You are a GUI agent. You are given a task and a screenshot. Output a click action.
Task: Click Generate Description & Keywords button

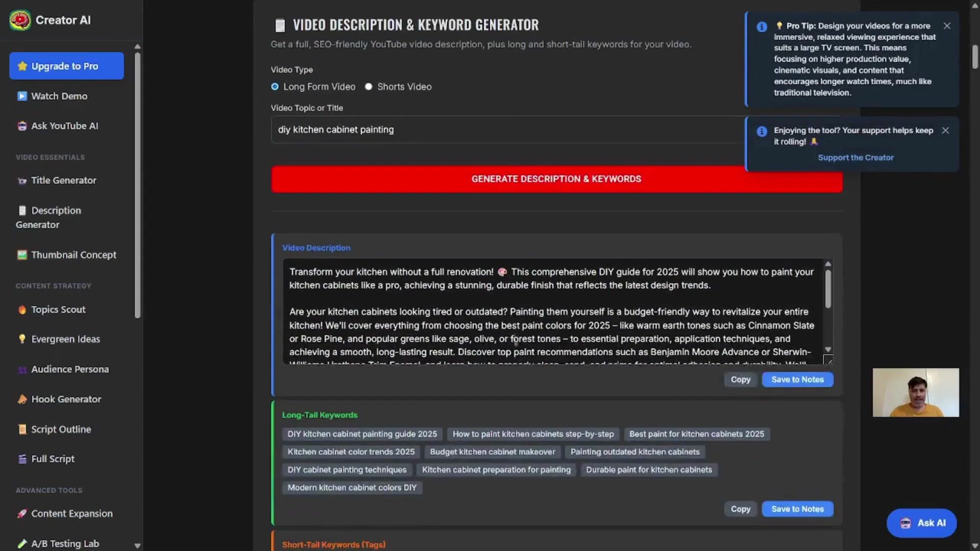pos(510,179)
